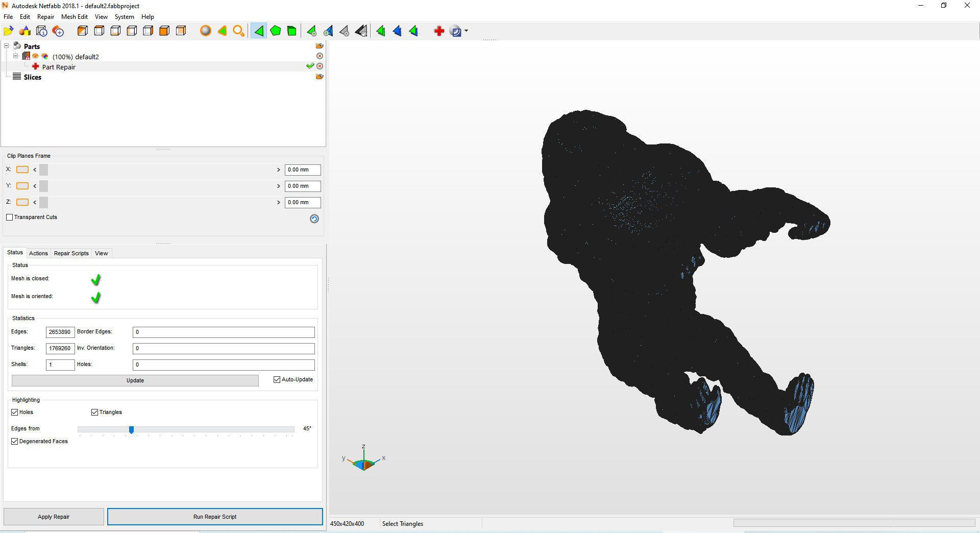Click the X clip plane value field
The width and height of the screenshot is (980, 533).
click(x=303, y=170)
